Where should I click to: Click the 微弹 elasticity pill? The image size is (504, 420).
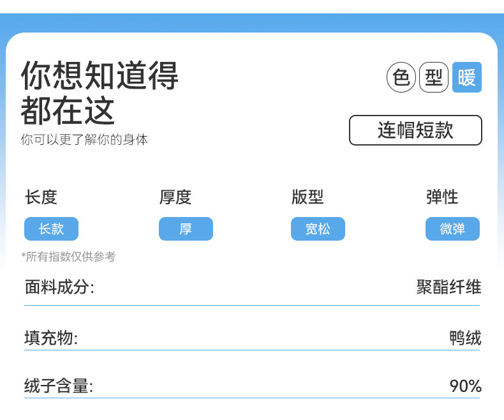(452, 229)
